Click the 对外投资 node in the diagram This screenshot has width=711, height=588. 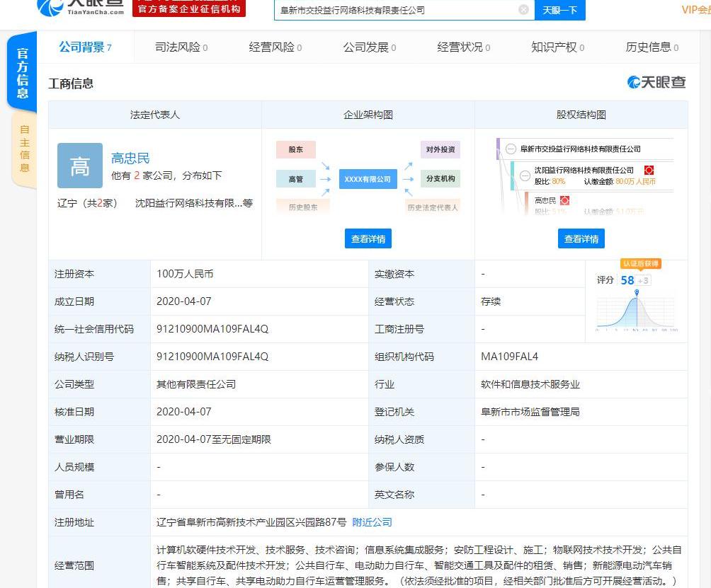pyautogui.click(x=440, y=149)
